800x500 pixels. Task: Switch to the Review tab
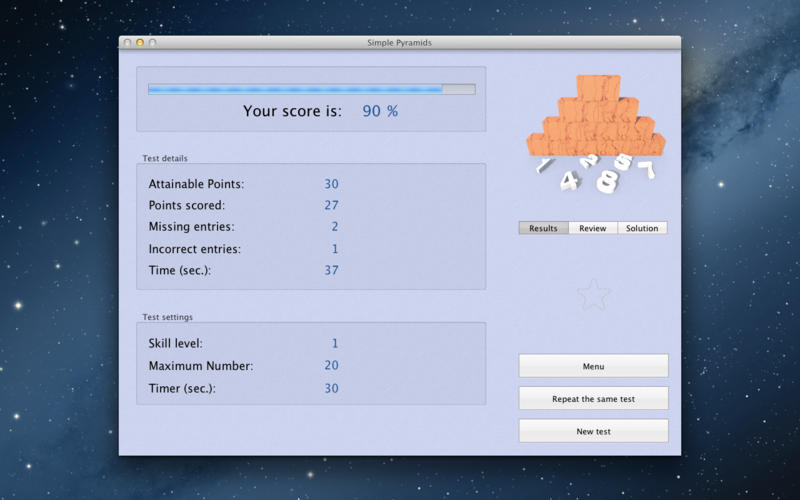click(593, 228)
